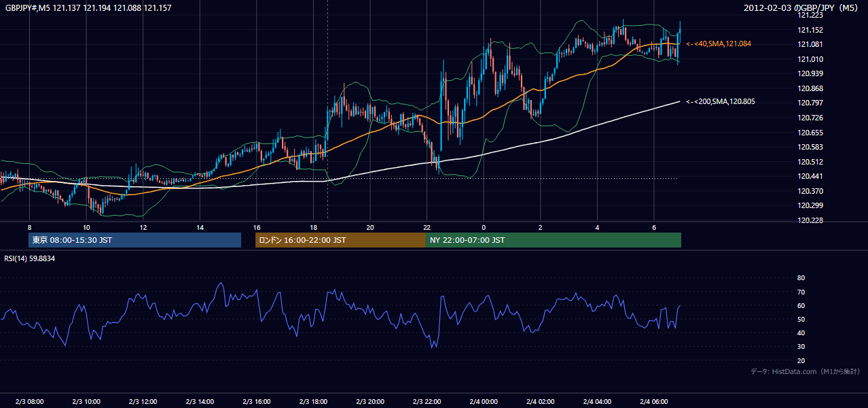Image resolution: width=868 pixels, height=408 pixels.
Task: Click price axis value 120.441
Action: (x=810, y=176)
